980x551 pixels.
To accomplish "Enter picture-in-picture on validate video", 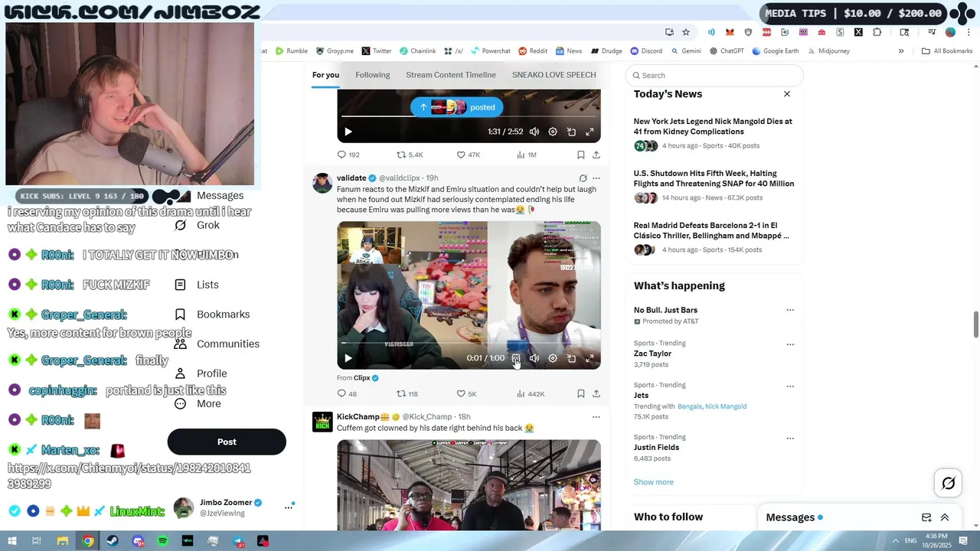I will coord(571,358).
